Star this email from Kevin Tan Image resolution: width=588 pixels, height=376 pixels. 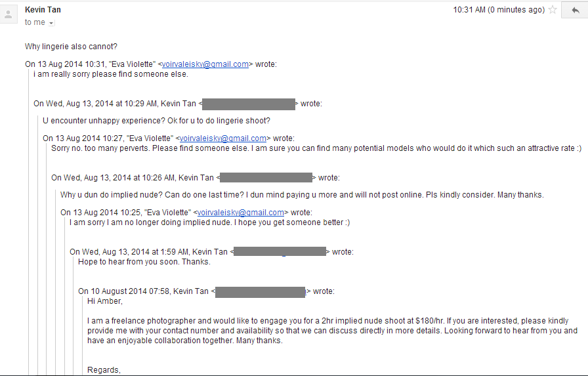click(553, 10)
